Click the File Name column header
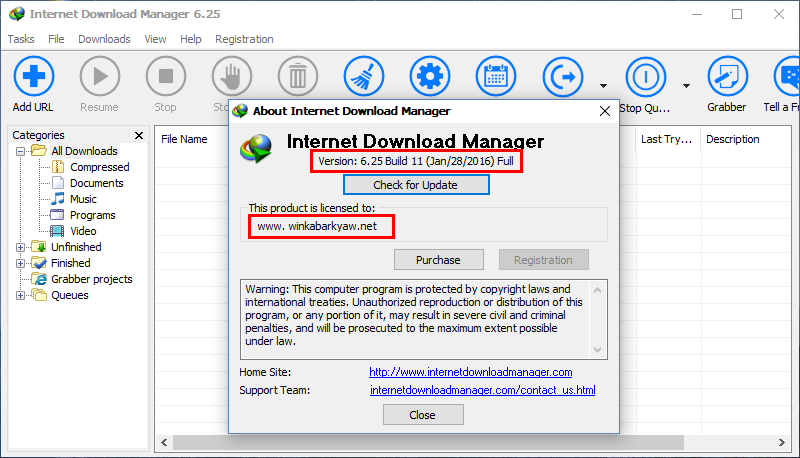This screenshot has width=800, height=458. [184, 139]
